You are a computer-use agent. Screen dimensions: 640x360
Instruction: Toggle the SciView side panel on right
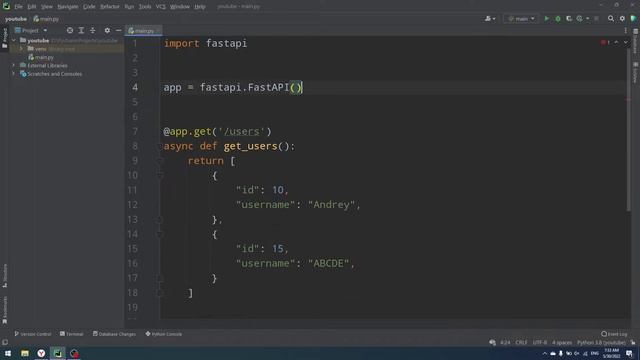tap(636, 72)
